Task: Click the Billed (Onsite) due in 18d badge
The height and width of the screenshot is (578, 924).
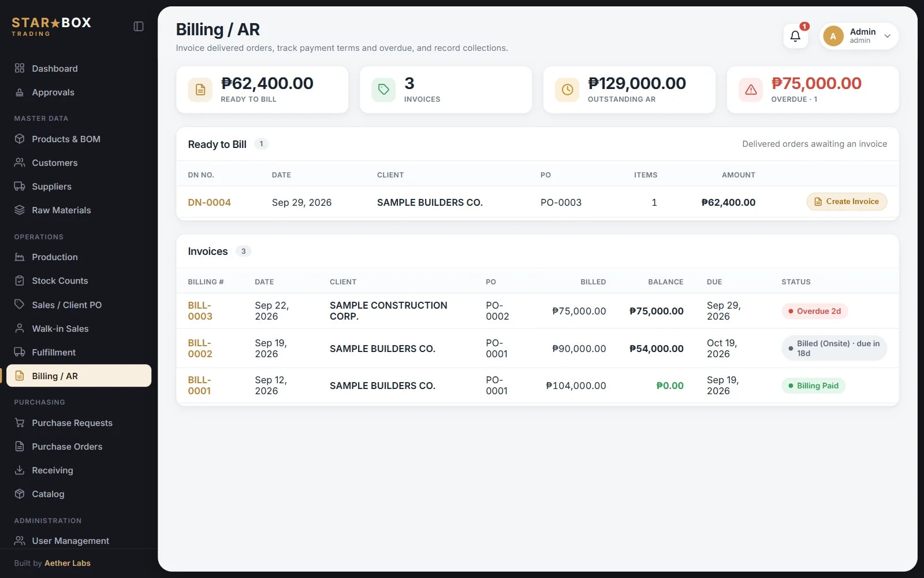Action: [x=834, y=349]
